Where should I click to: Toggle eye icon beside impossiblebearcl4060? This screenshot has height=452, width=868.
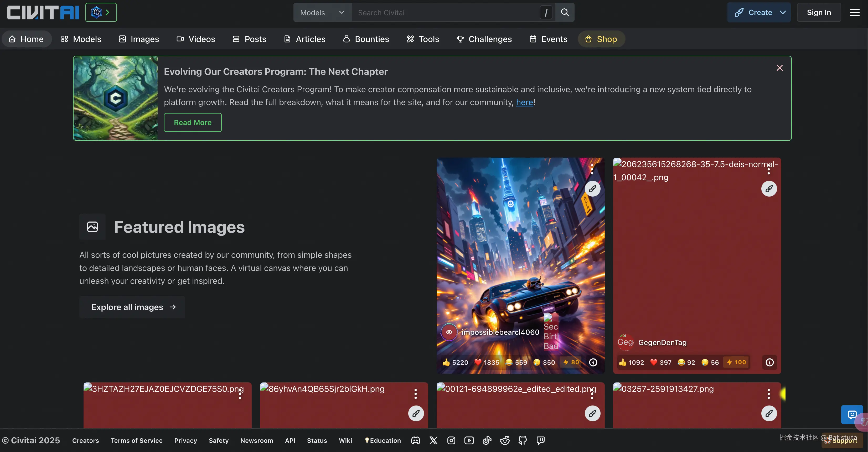pyautogui.click(x=449, y=332)
